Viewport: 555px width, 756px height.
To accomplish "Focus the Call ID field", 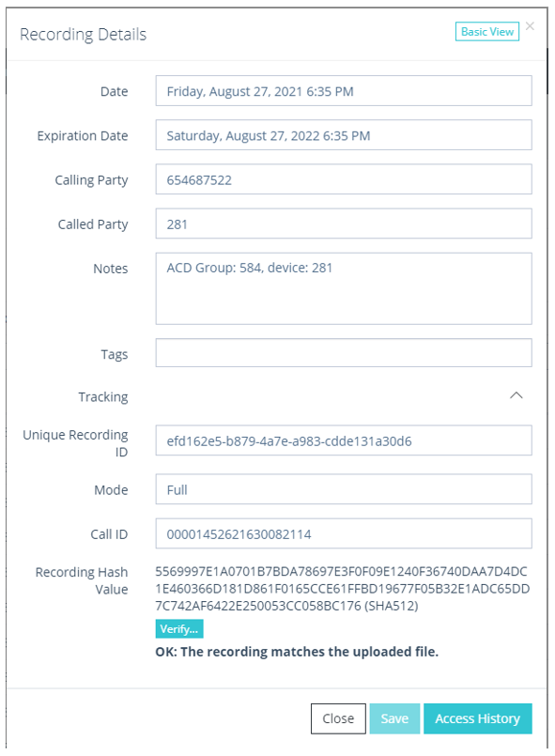I will (x=344, y=533).
